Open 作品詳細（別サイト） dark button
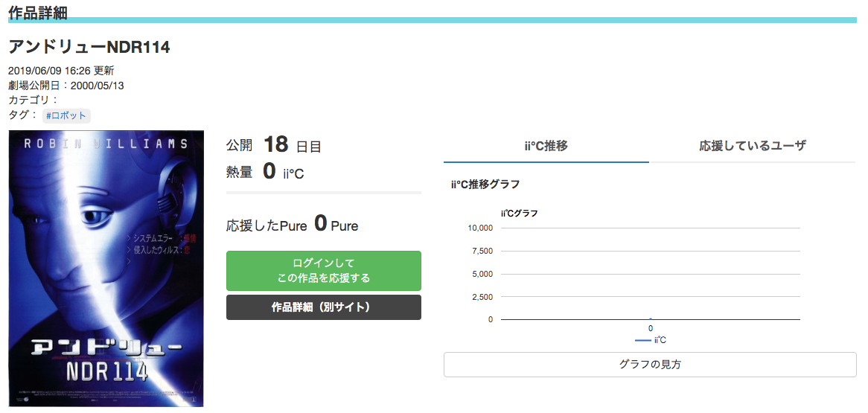Viewport: 868px width, 413px height. (323, 307)
